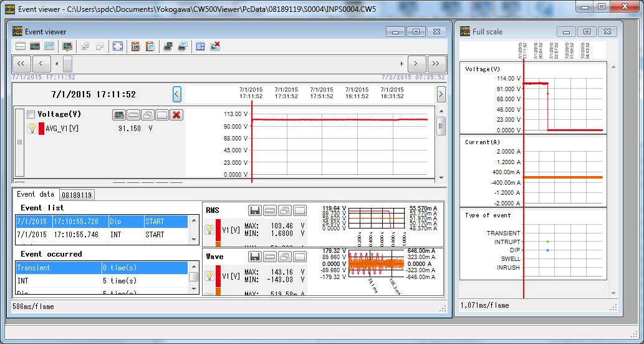The width and height of the screenshot is (644, 344).
Task: Toggle the RMS V1[V] light bulb
Action: [209, 230]
